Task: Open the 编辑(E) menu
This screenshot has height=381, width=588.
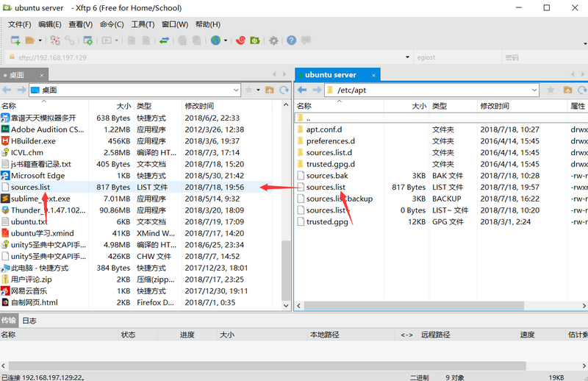Action: click(50, 24)
